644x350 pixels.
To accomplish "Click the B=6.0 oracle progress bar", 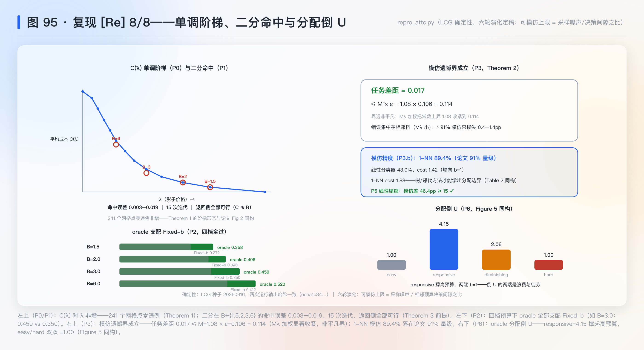I will click(x=187, y=283).
